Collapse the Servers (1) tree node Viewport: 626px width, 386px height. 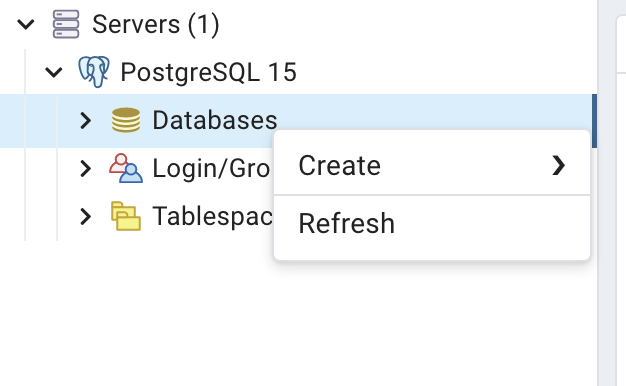pyautogui.click(x=26, y=24)
